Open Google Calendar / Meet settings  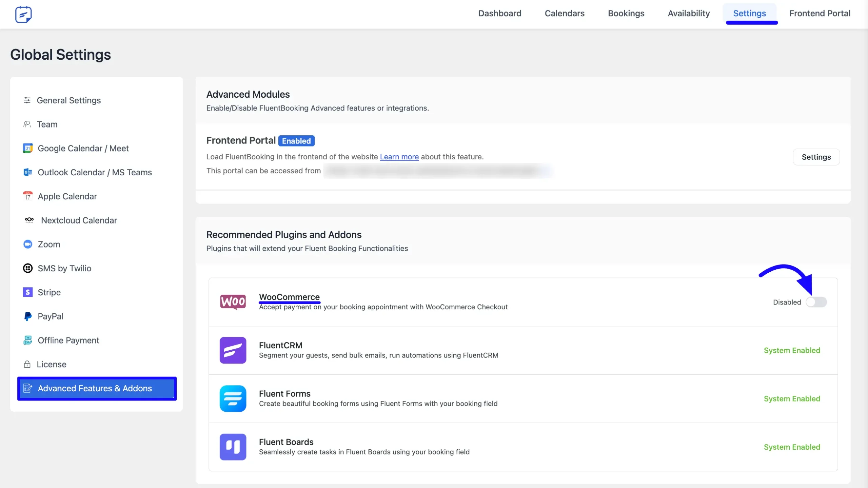point(97,148)
